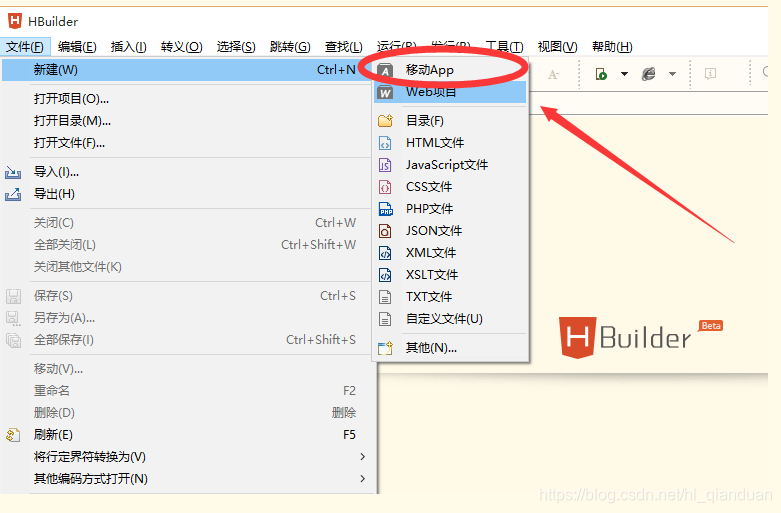Open the 插入(I) menu

(129, 47)
